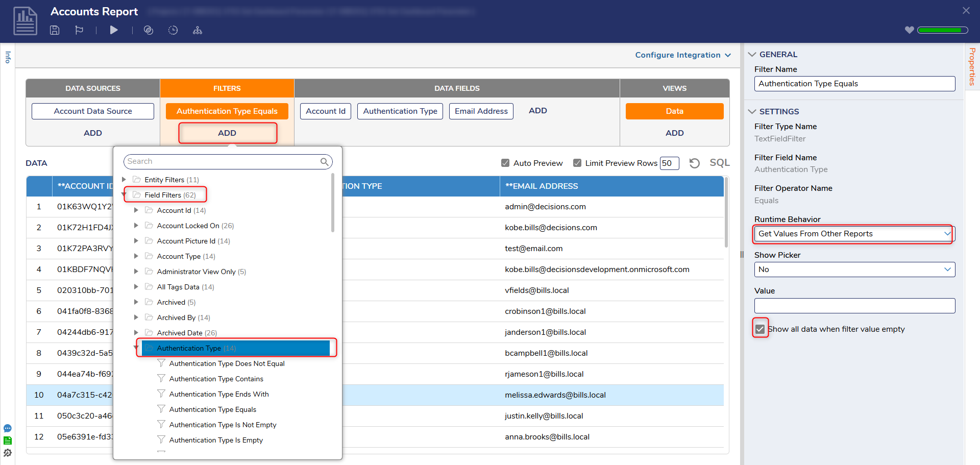Image resolution: width=980 pixels, height=465 pixels.
Task: Toggle the Auto Preview checkbox
Action: click(505, 163)
